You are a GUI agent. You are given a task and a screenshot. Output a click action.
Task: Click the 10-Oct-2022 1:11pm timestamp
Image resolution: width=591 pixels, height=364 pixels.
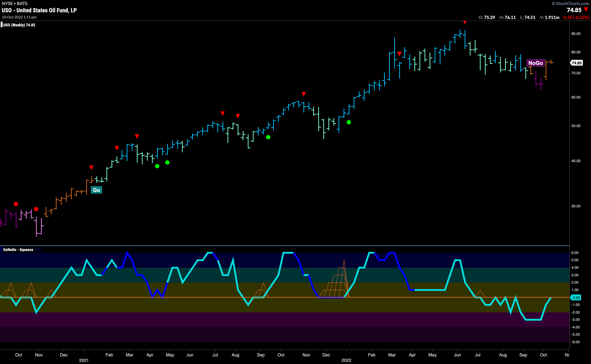click(x=19, y=17)
